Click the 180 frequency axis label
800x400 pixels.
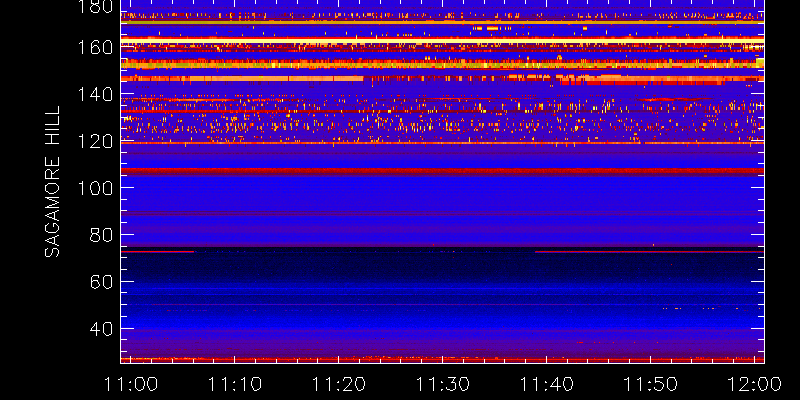pyautogui.click(x=95, y=7)
